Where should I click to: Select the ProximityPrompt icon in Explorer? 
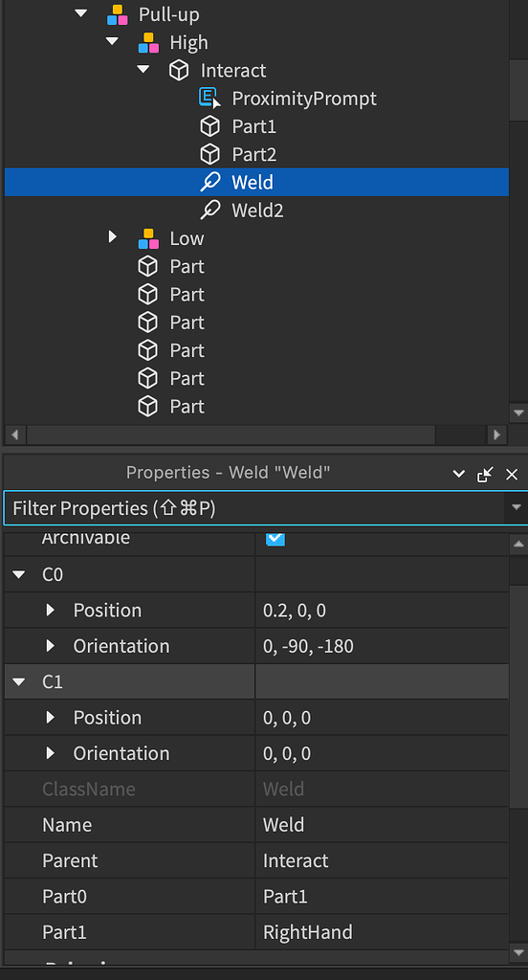click(209, 99)
